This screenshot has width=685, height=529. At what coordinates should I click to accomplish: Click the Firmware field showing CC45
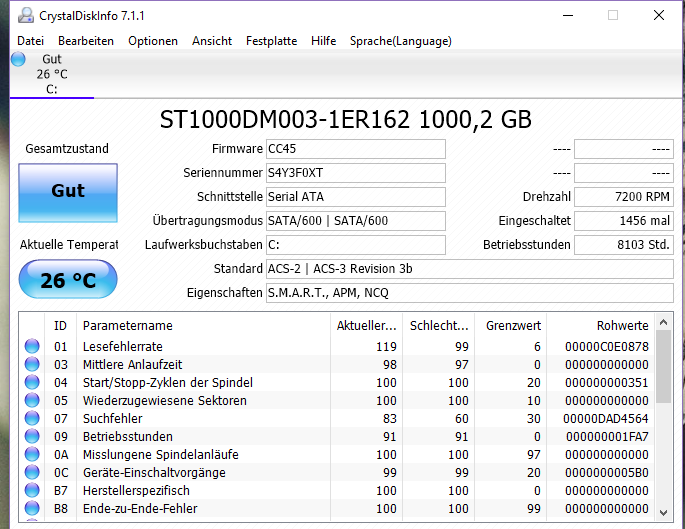[356, 149]
